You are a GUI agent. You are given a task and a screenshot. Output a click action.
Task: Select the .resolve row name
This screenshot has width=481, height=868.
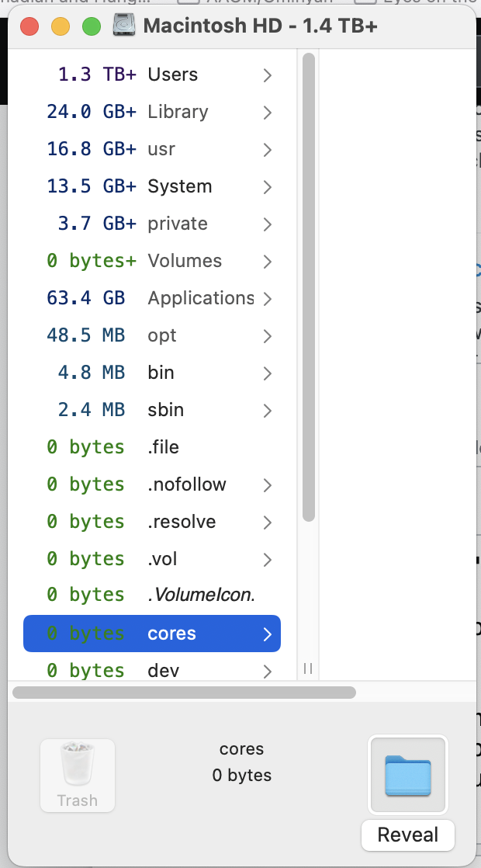(x=182, y=522)
